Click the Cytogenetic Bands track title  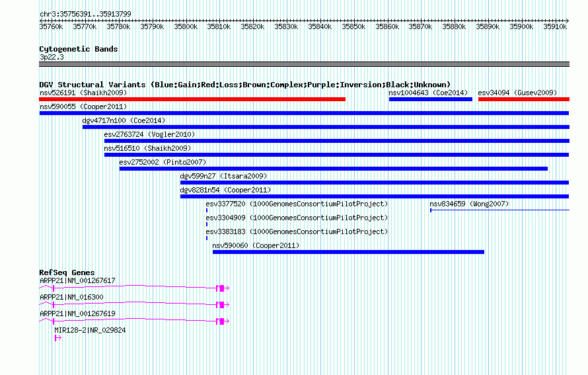(79, 49)
